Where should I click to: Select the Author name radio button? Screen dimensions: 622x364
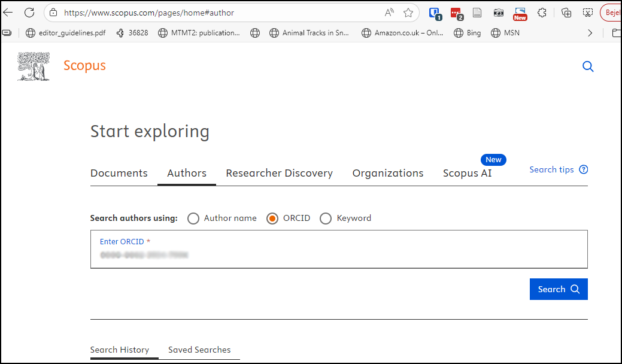point(193,219)
